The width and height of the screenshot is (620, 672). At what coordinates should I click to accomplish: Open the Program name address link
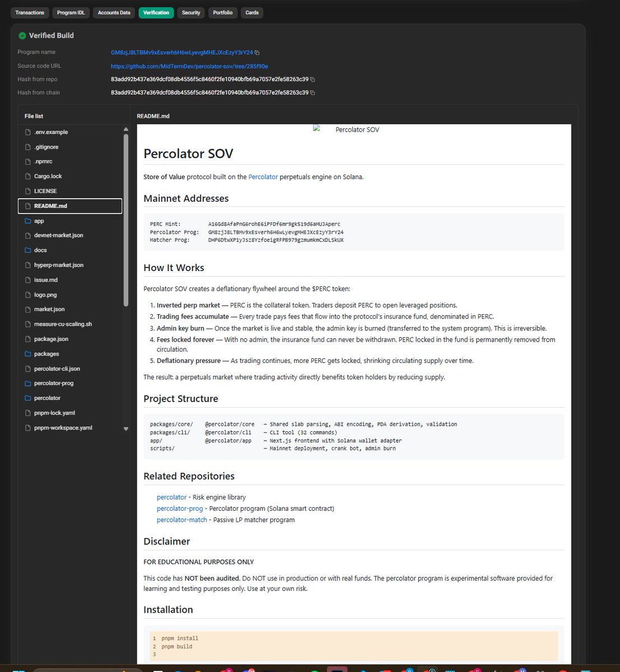coord(182,52)
